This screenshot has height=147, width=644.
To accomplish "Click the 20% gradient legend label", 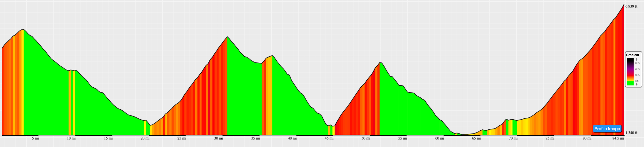I will 637,69.
